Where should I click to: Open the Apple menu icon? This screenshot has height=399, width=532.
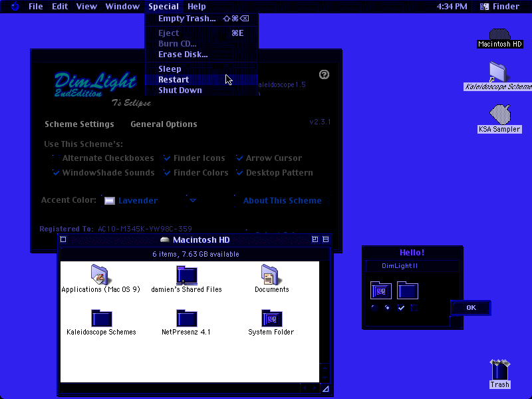pyautogui.click(x=15, y=6)
